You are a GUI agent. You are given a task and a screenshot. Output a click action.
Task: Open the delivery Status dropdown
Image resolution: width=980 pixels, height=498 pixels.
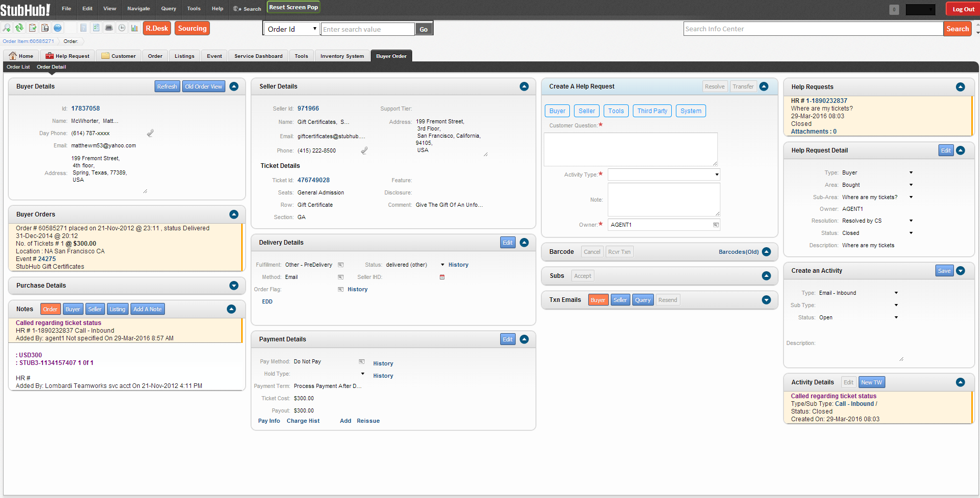click(x=443, y=265)
